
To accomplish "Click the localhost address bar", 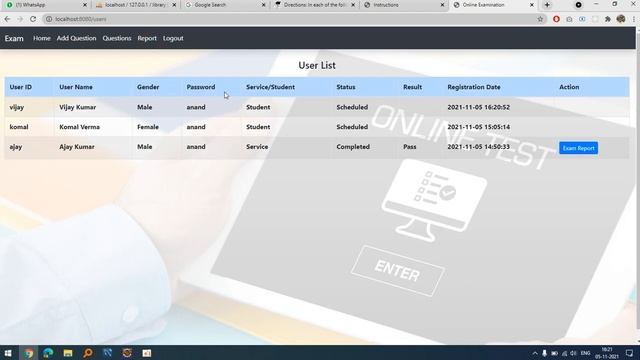I will [x=294, y=19].
